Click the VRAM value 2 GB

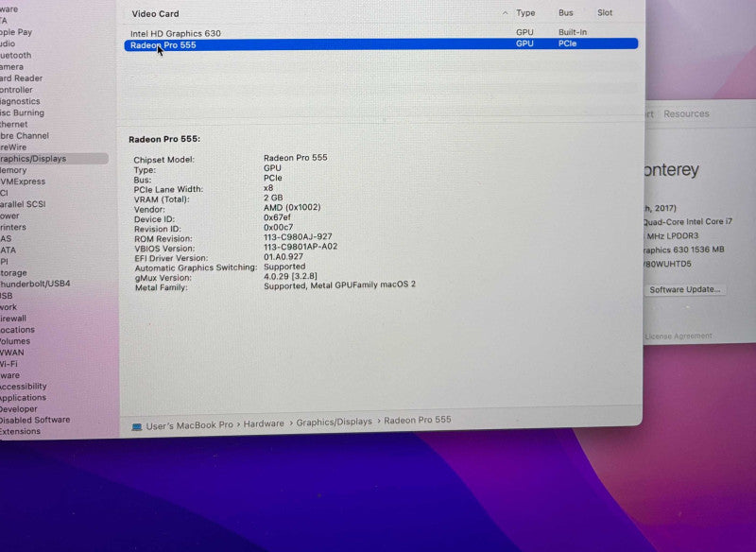click(x=273, y=198)
